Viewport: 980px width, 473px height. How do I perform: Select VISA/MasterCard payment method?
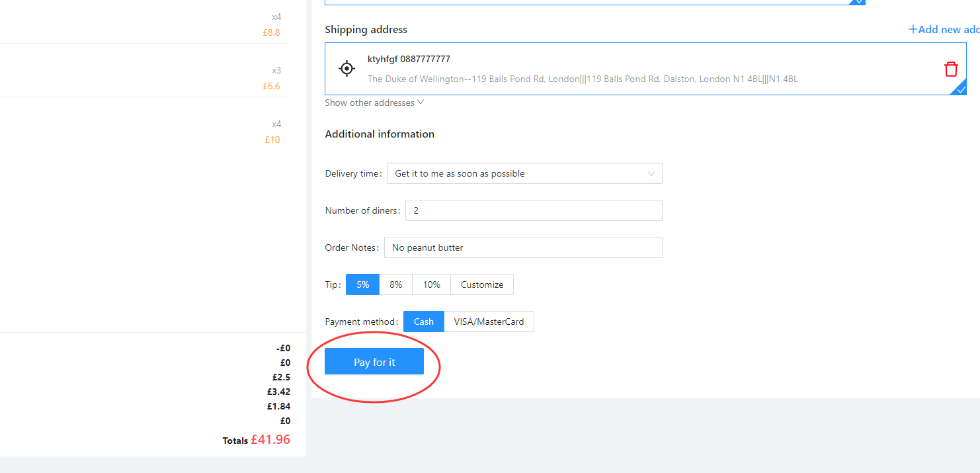pos(489,322)
